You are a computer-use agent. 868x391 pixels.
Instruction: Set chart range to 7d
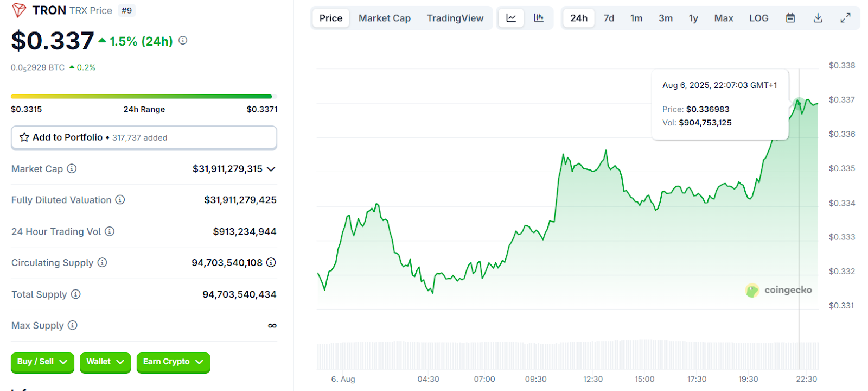pos(609,18)
